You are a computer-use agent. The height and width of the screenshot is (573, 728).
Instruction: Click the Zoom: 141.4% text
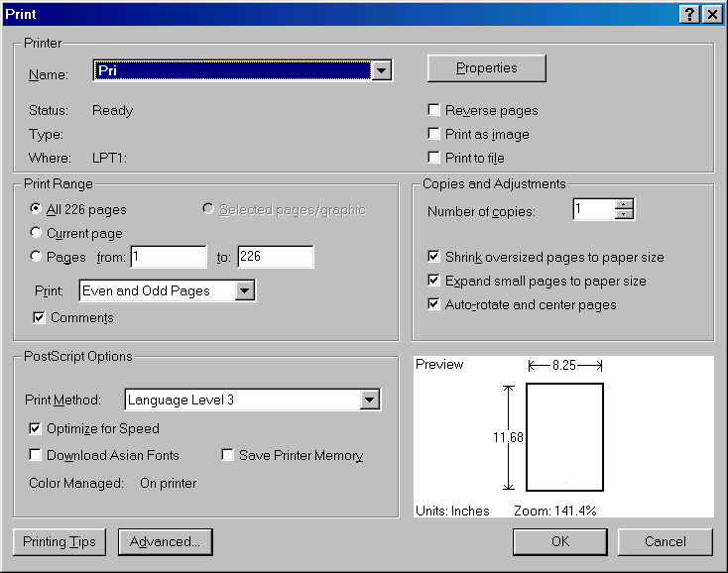click(x=555, y=511)
